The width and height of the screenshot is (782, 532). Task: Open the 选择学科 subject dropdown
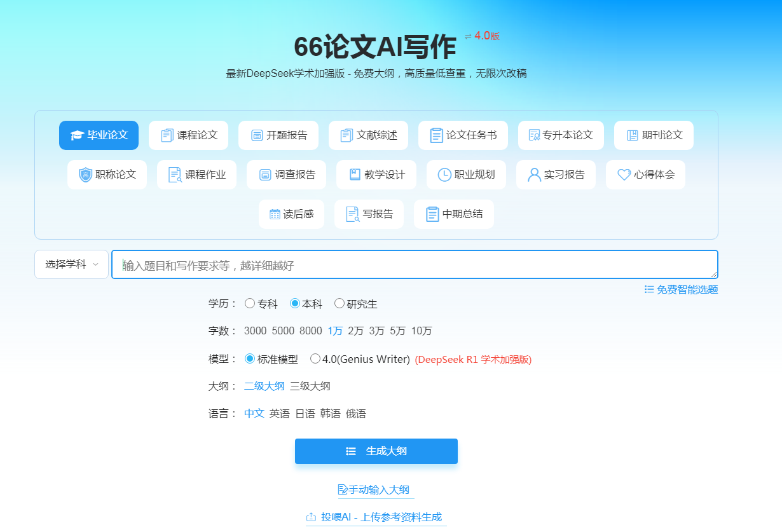(x=71, y=264)
